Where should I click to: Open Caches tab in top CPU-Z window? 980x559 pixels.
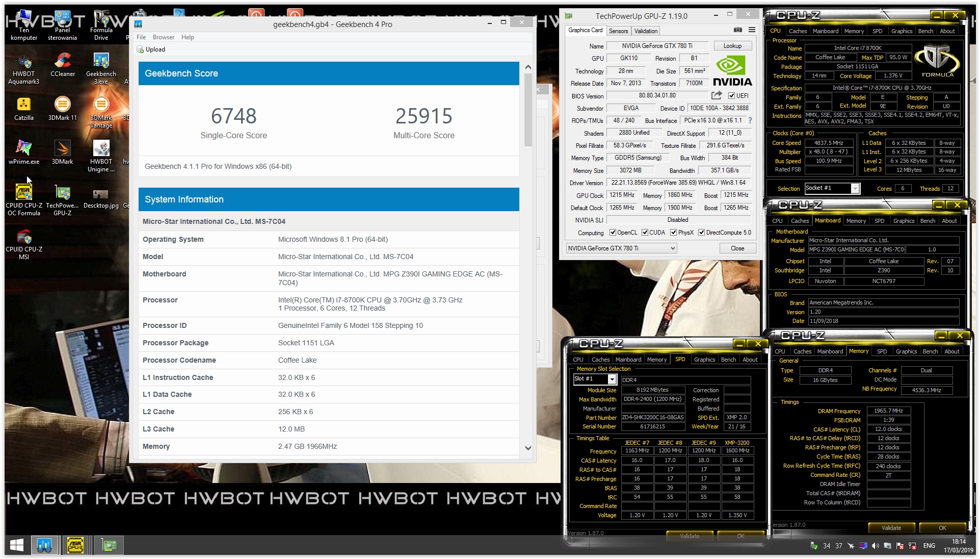point(798,31)
